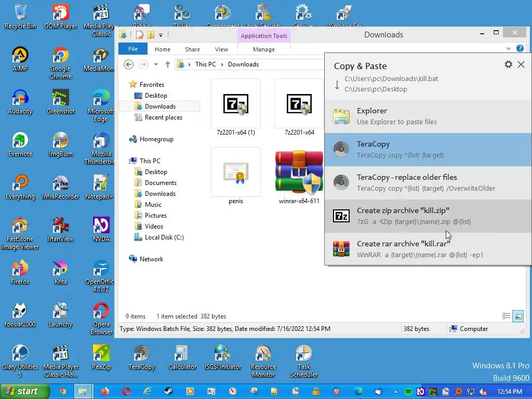Select Audacity desktop shortcut
The width and height of the screenshot is (532, 399).
click(20, 102)
